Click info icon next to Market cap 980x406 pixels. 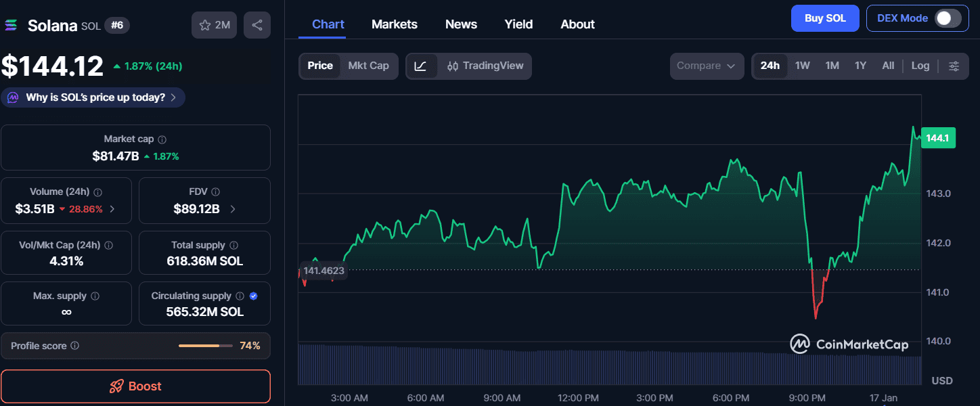(162, 139)
